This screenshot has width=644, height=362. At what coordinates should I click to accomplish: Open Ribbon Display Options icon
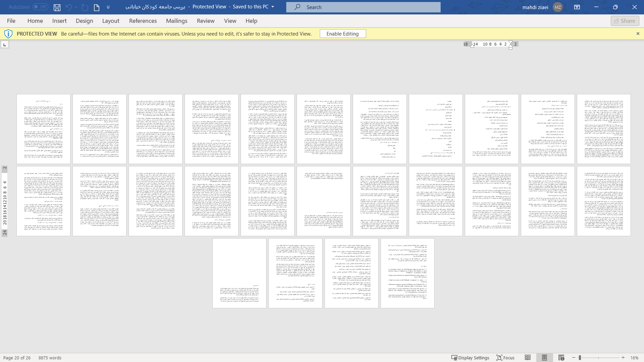(577, 7)
